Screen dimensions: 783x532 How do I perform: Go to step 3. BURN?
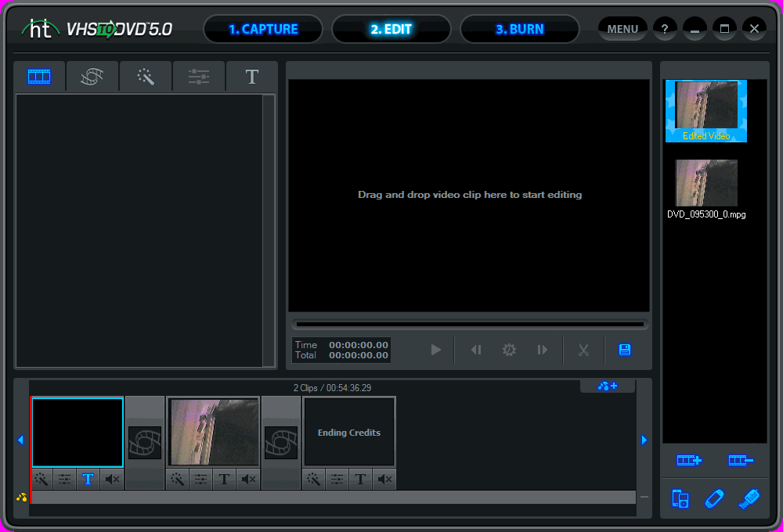pyautogui.click(x=519, y=29)
